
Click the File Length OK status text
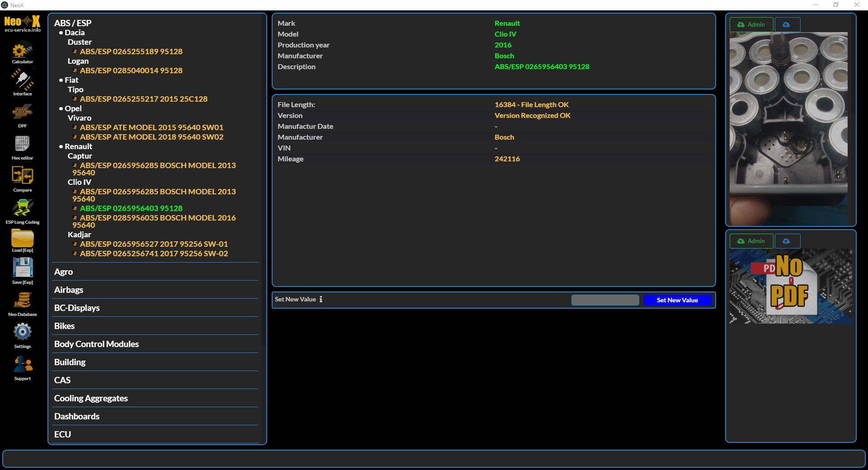click(532, 105)
